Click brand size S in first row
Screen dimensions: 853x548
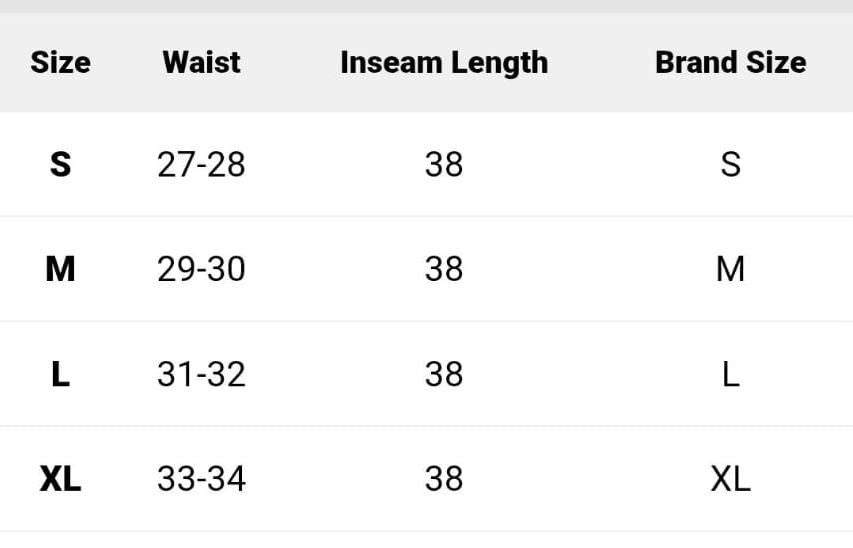click(x=730, y=164)
